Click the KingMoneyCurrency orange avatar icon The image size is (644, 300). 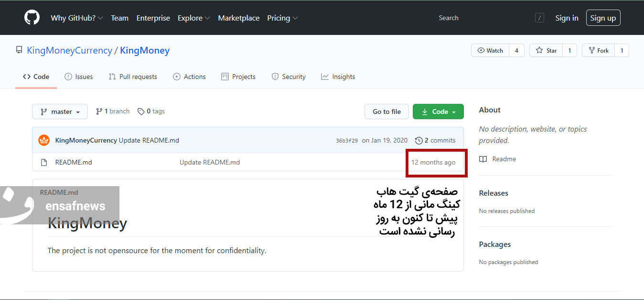pyautogui.click(x=44, y=140)
